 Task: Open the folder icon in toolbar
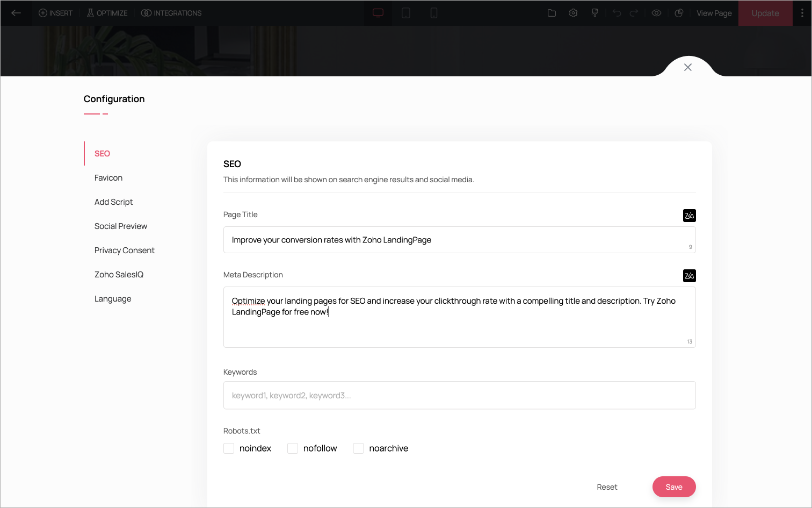click(x=552, y=13)
